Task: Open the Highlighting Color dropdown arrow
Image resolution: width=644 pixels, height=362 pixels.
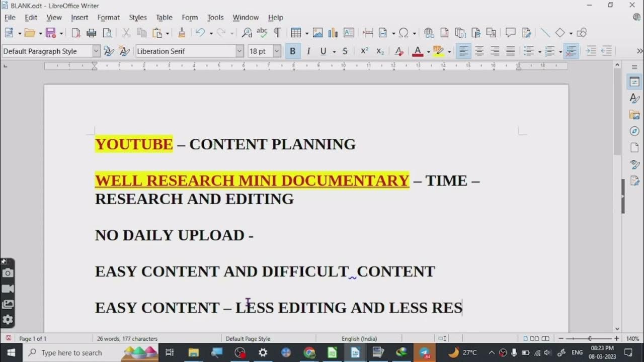Action: [449, 51]
